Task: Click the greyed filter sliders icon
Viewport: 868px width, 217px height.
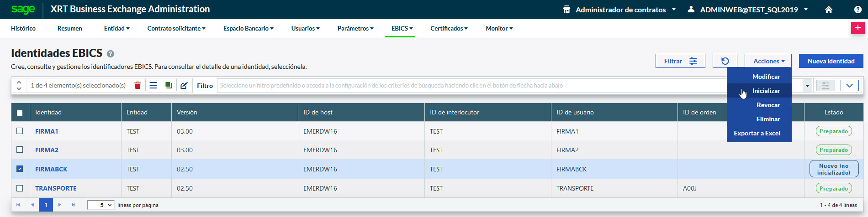Action: 826,85
